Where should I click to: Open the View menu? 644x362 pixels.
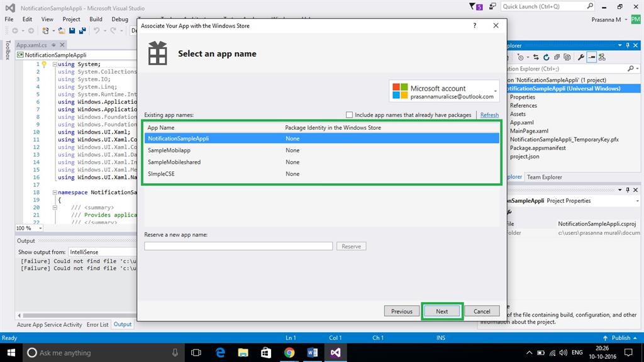pyautogui.click(x=47, y=19)
